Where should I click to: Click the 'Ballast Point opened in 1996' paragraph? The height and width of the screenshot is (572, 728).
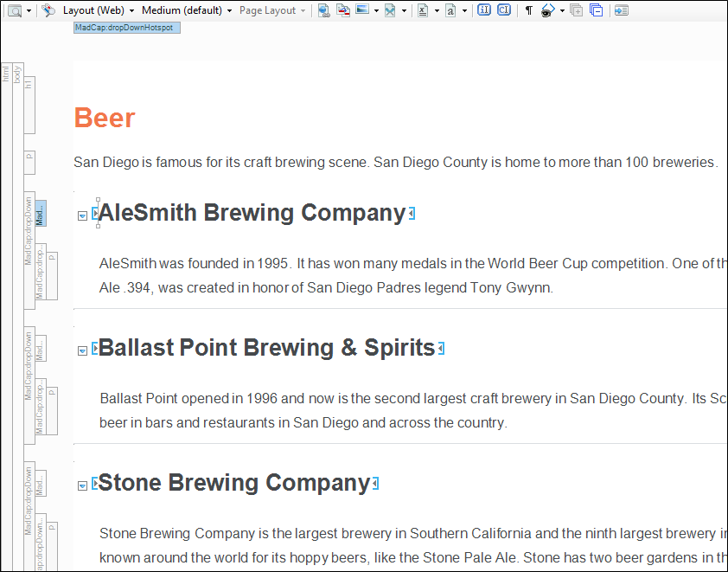(x=413, y=410)
